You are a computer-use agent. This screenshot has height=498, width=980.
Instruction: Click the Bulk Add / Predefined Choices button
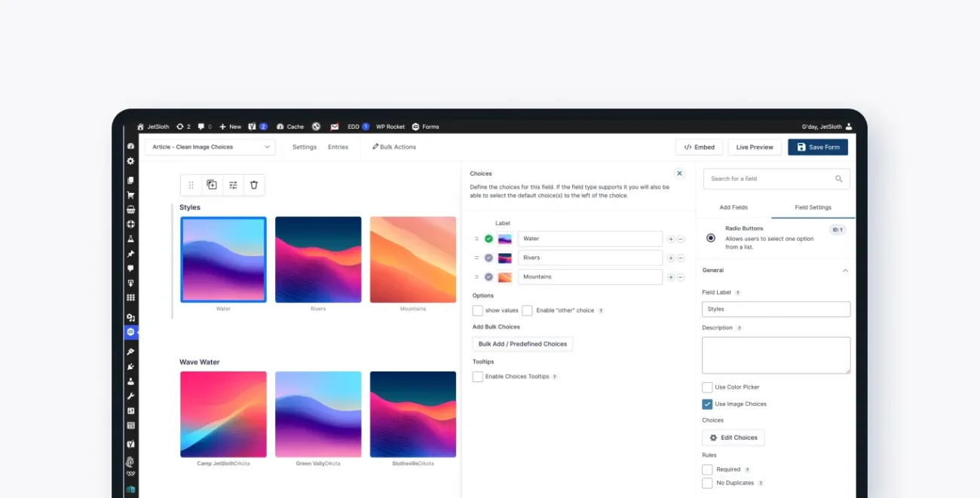point(522,344)
